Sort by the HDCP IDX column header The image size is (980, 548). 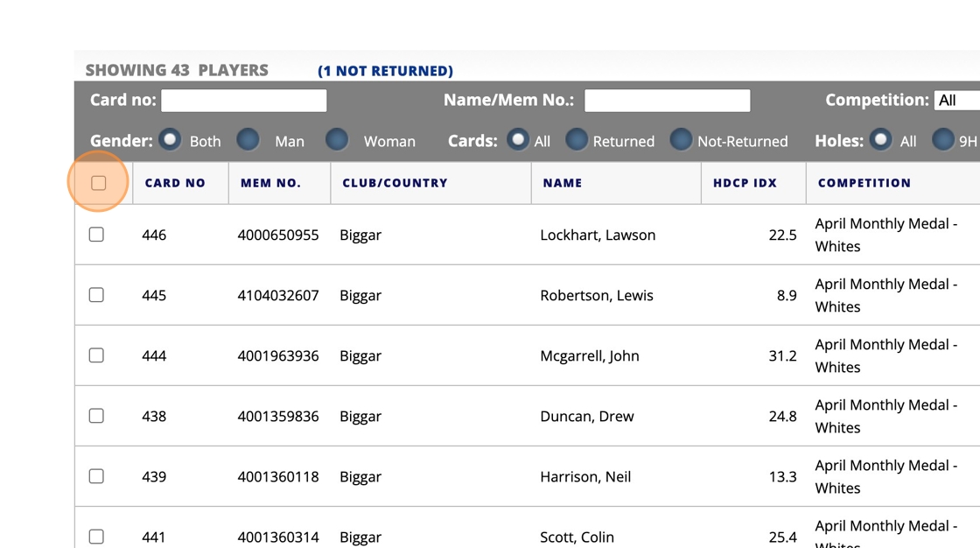pos(745,183)
